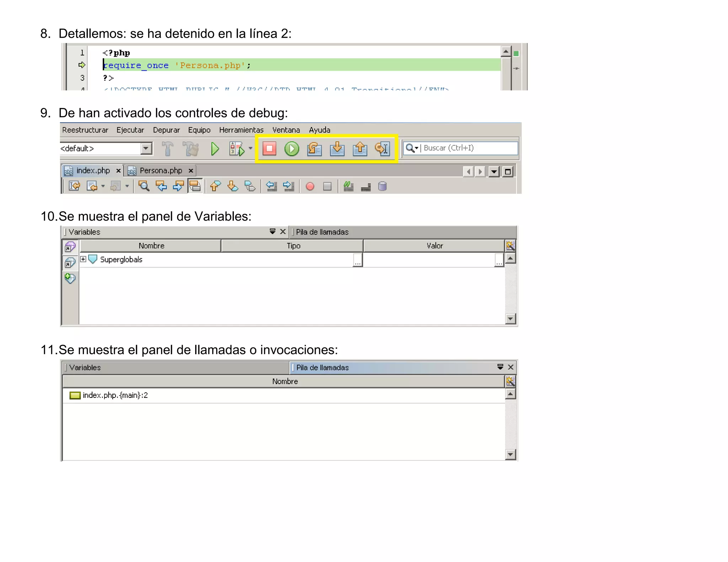Click the Step Out debug icon
This screenshot has height=562, width=728.
pyautogui.click(x=360, y=148)
